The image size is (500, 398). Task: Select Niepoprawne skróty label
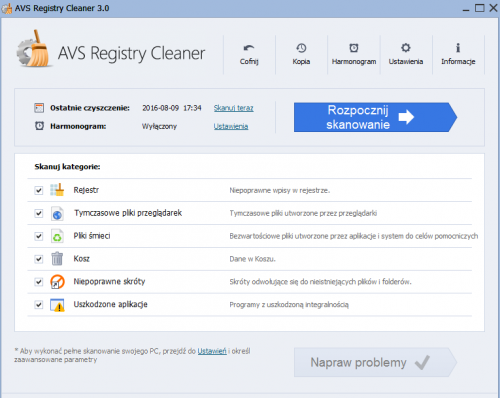[109, 282]
